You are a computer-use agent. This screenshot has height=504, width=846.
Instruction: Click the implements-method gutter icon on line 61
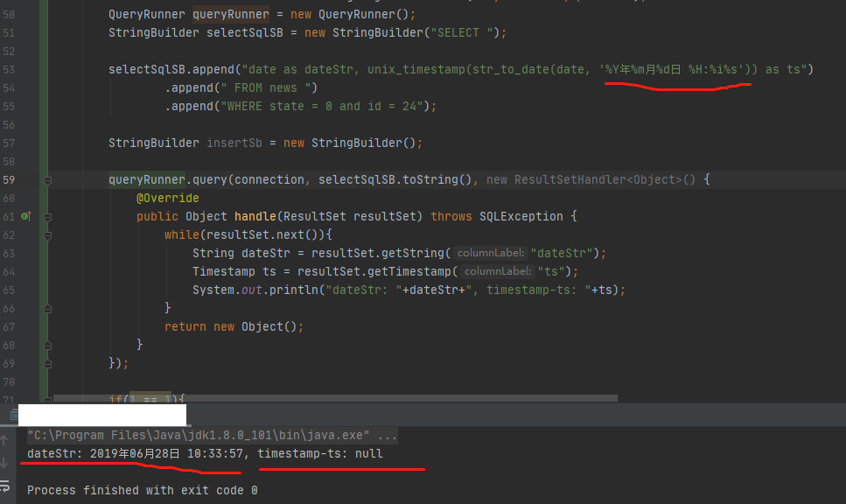25,216
